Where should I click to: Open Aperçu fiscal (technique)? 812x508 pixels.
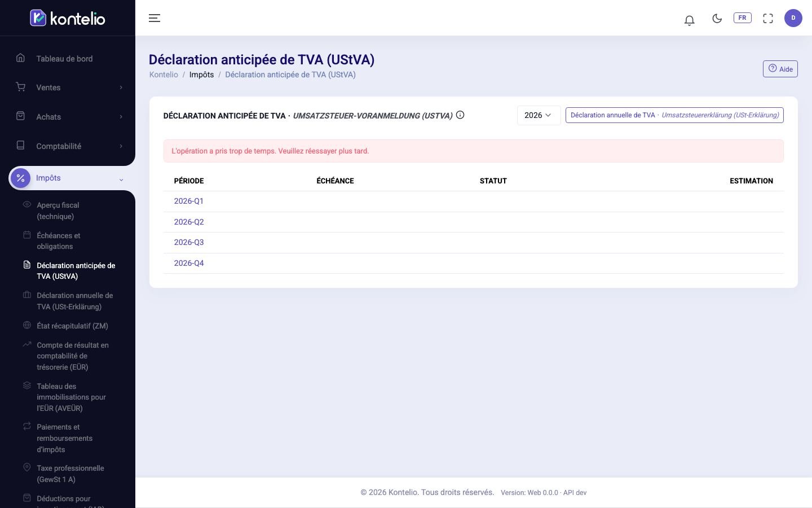point(58,211)
